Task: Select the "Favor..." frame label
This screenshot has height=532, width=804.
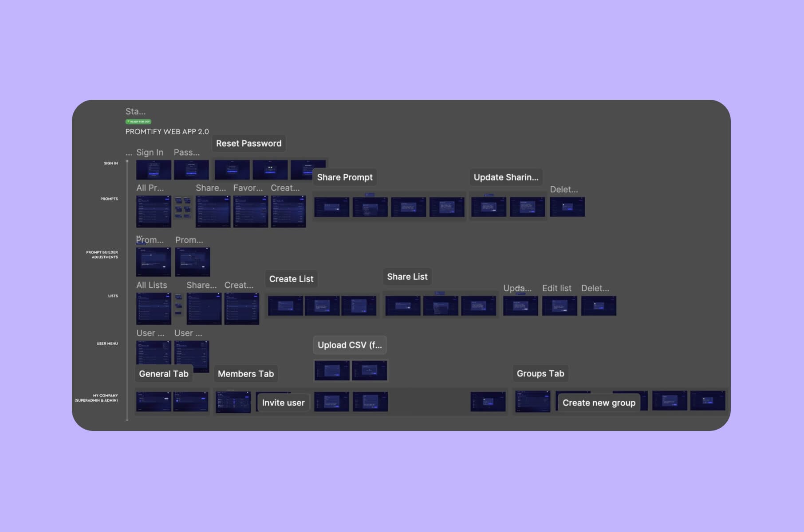Action: click(248, 188)
